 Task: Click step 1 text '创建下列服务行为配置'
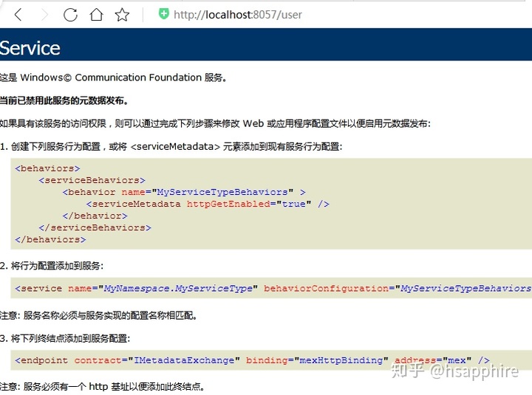pyautogui.click(x=56, y=146)
